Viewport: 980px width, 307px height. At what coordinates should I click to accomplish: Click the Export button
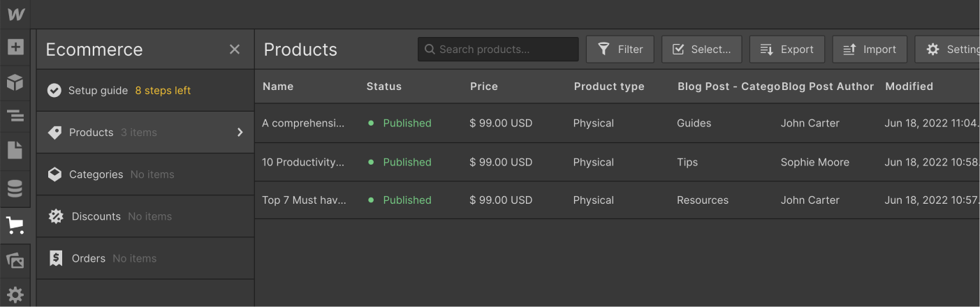[787, 50]
